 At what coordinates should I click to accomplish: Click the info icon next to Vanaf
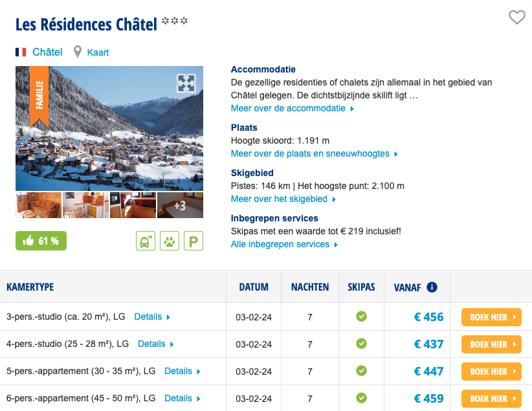(432, 287)
